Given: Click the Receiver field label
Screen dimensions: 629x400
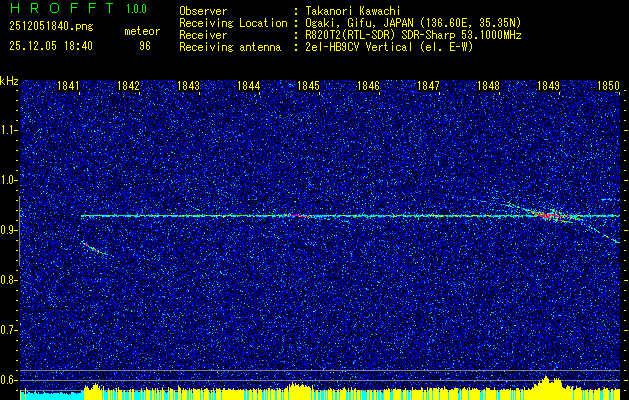Looking at the screenshot, I should click(x=203, y=35).
